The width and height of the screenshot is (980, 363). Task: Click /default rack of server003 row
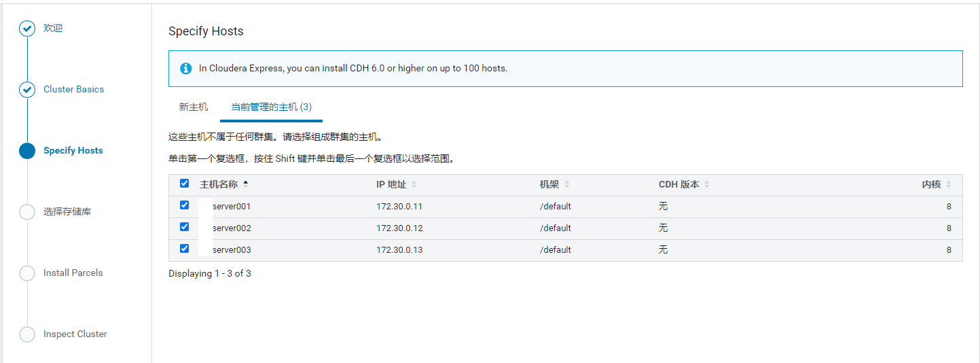(x=556, y=250)
